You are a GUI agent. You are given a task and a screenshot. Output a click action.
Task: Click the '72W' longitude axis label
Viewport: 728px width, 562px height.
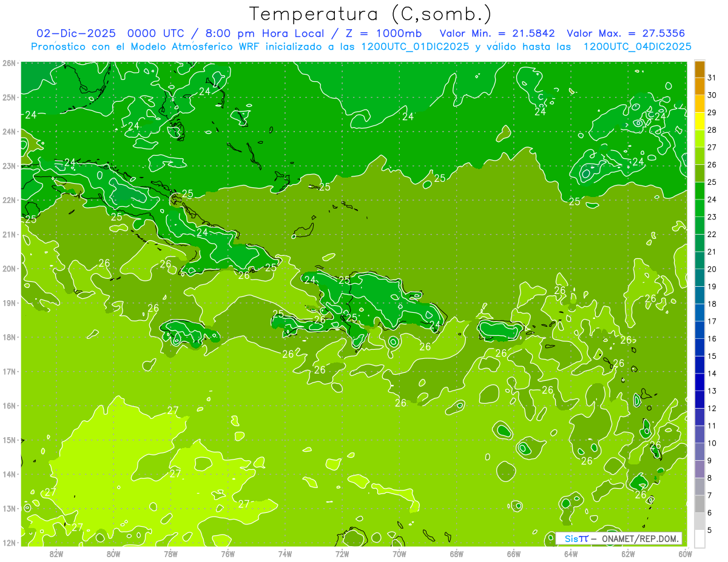coord(342,554)
